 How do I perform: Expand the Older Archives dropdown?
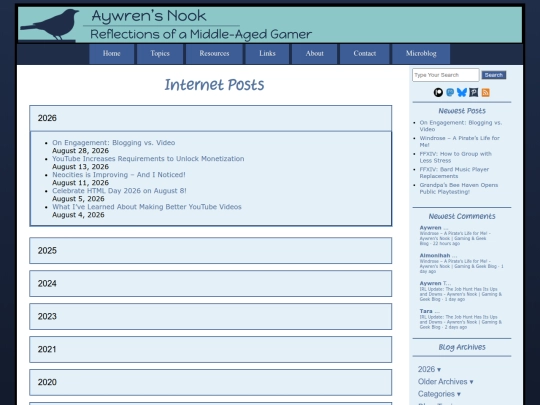445,382
